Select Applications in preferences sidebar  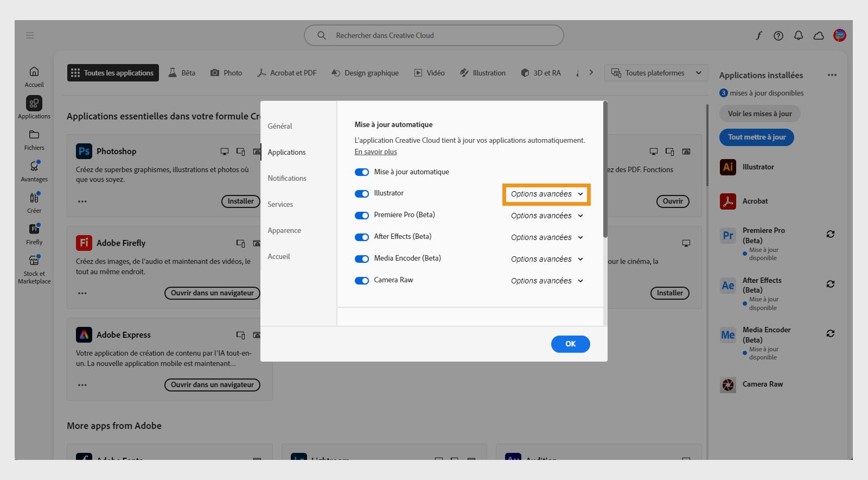pos(286,152)
